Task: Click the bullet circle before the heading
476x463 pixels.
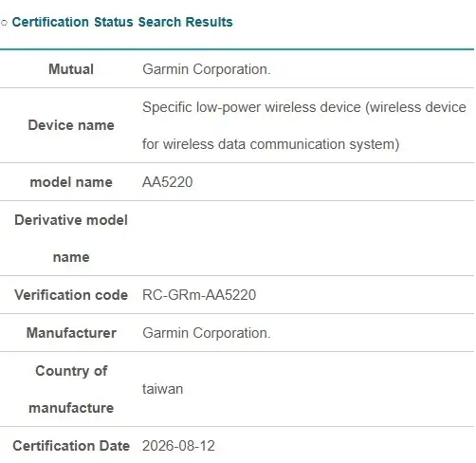Action: tap(4, 23)
